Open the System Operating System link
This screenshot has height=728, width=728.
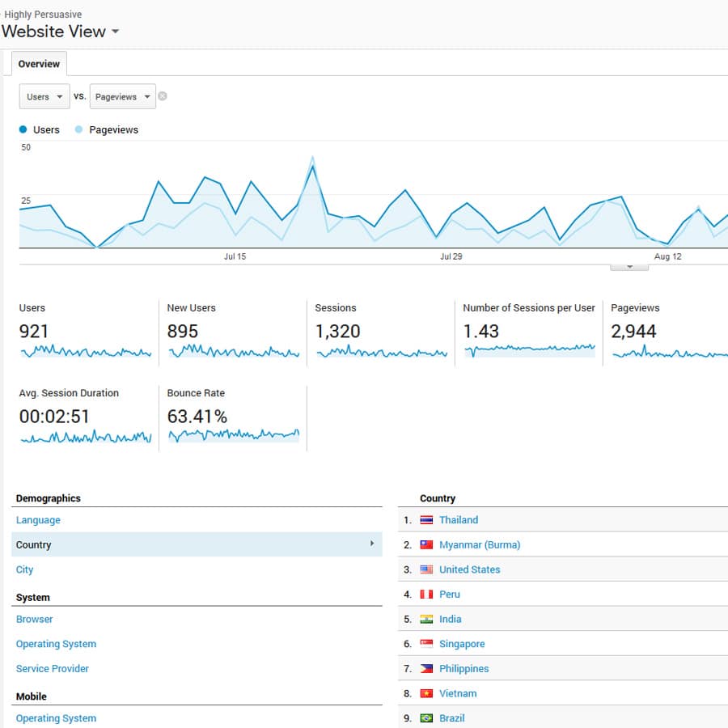click(x=56, y=644)
